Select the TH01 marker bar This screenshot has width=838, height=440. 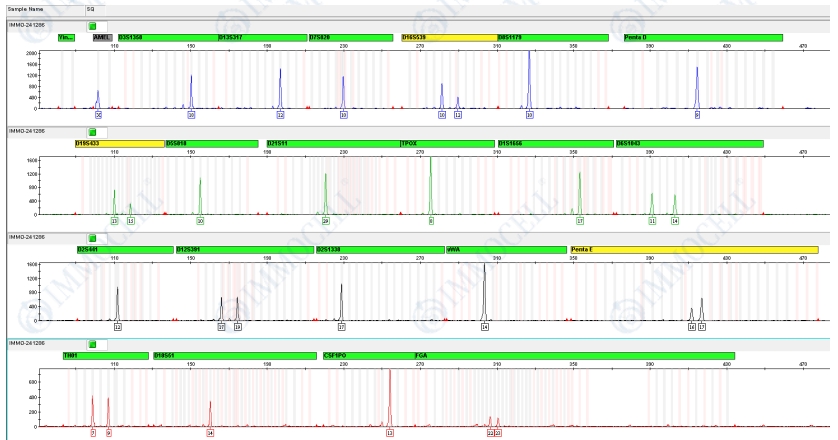[106, 356]
